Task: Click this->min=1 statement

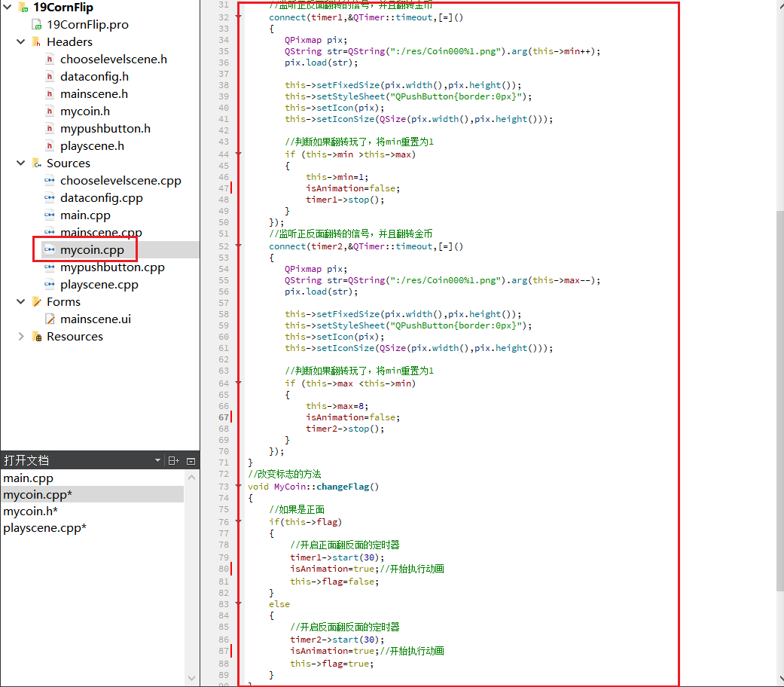Action: [337, 177]
